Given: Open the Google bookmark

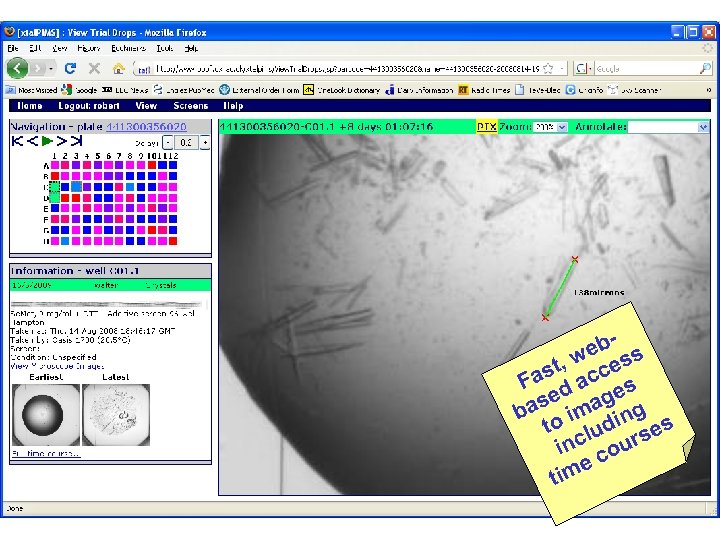Looking at the screenshot, I should pyautogui.click(x=79, y=90).
